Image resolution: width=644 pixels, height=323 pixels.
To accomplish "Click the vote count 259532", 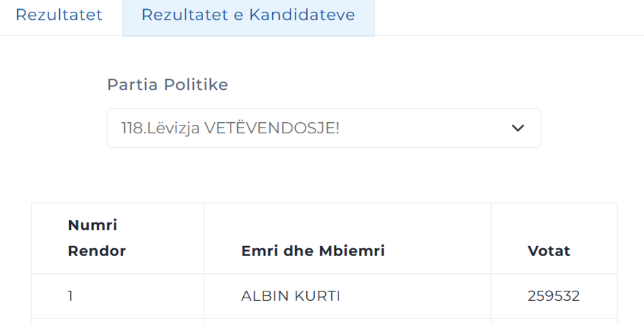I will point(553,296).
